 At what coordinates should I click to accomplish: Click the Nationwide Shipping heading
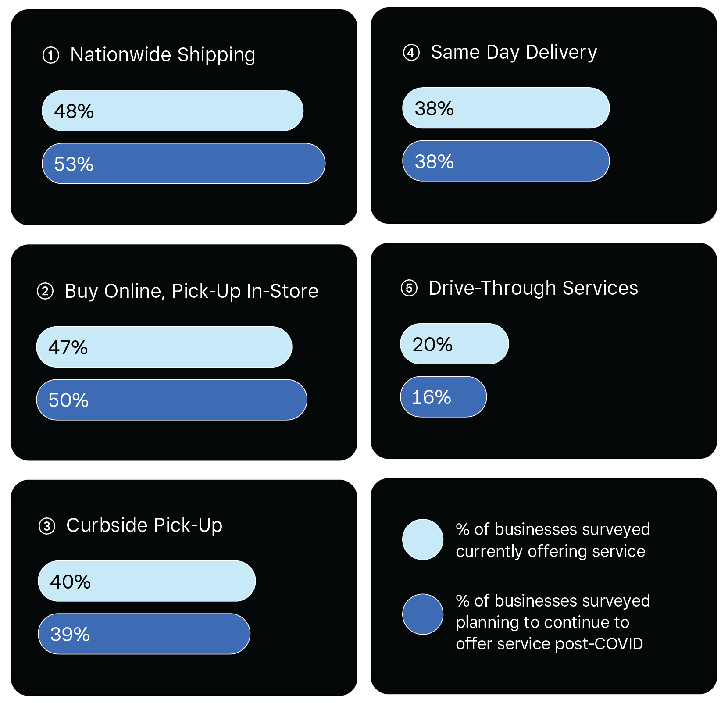[x=163, y=55]
